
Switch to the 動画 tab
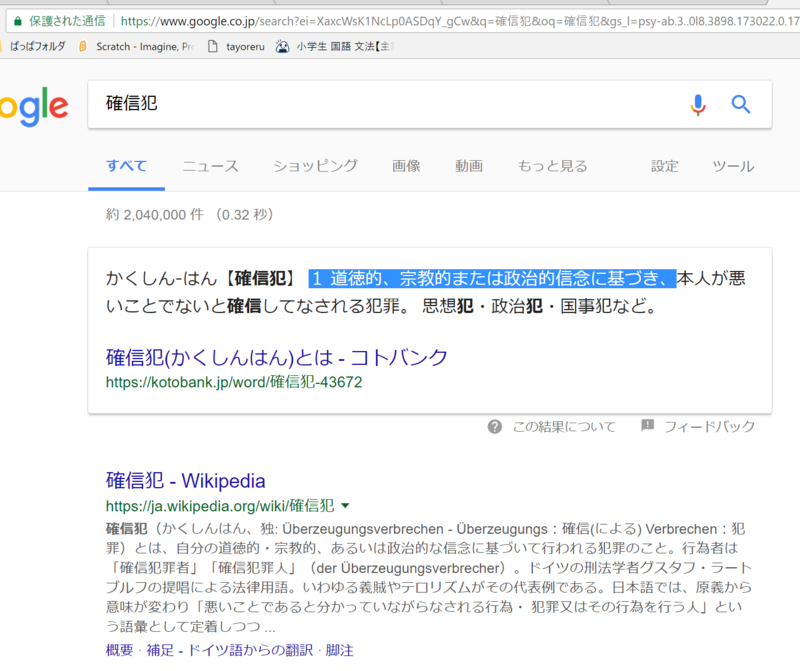(469, 166)
